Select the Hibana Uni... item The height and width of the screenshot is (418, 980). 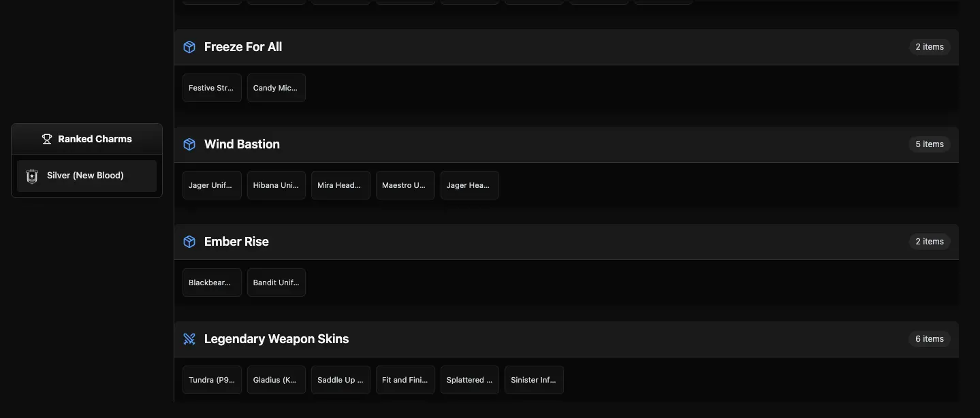[x=276, y=185]
